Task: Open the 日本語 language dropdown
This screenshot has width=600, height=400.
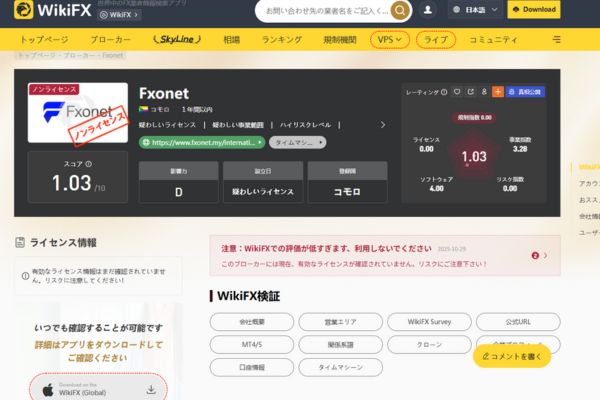Action: coord(475,10)
